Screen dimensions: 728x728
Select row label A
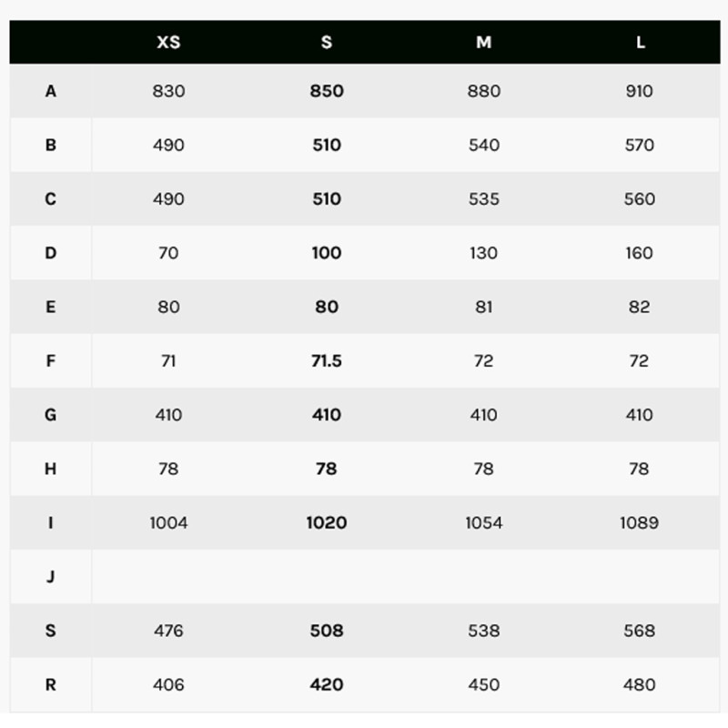coord(51,91)
